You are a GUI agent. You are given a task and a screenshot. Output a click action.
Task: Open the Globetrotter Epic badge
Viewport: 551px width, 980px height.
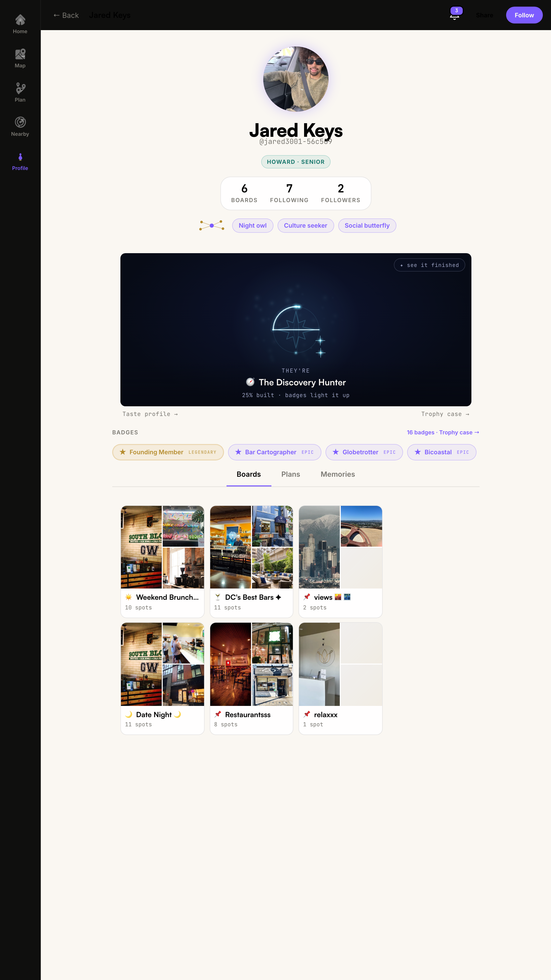(x=364, y=452)
